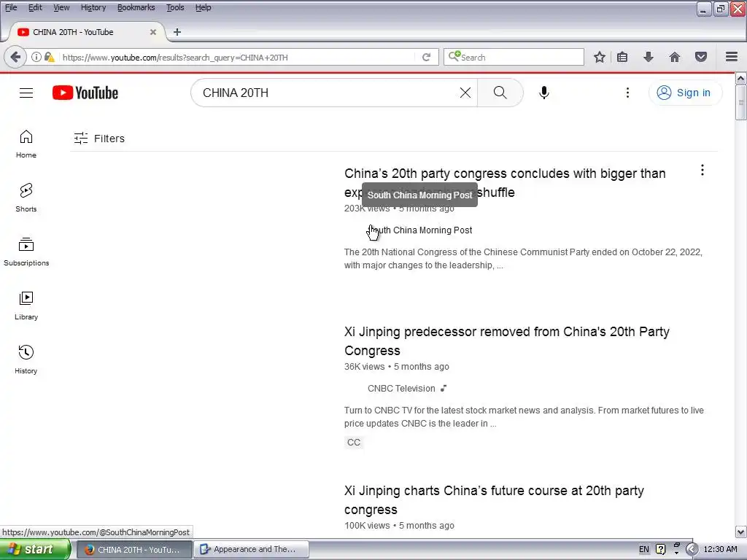The image size is (747, 560).
Task: Open the South China Morning Post channel link
Action: [x=420, y=230]
